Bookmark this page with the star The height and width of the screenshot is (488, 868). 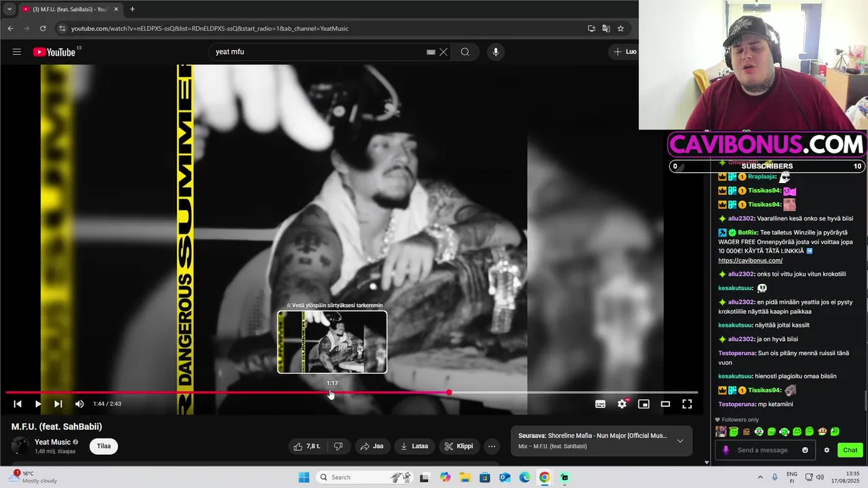click(620, 28)
